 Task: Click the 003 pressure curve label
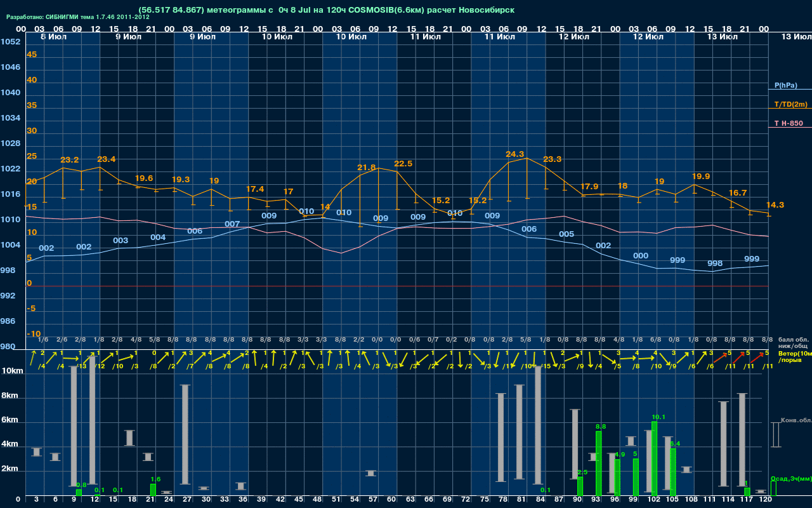[121, 241]
